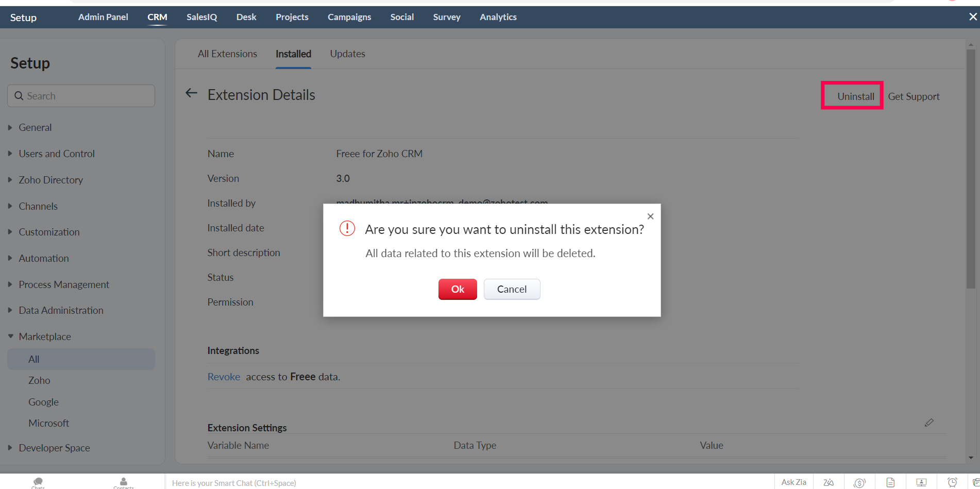
Task: Click the Version value 3.0
Action: point(343,178)
